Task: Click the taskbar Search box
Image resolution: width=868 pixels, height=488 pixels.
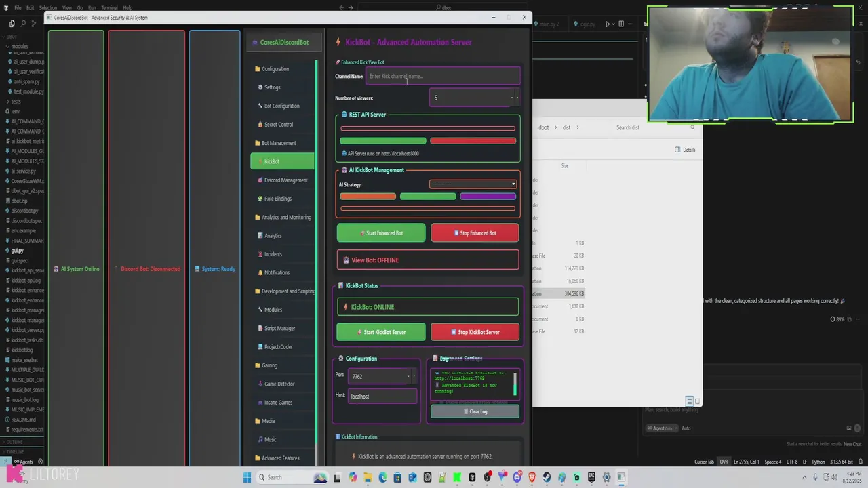Action: pos(292,477)
